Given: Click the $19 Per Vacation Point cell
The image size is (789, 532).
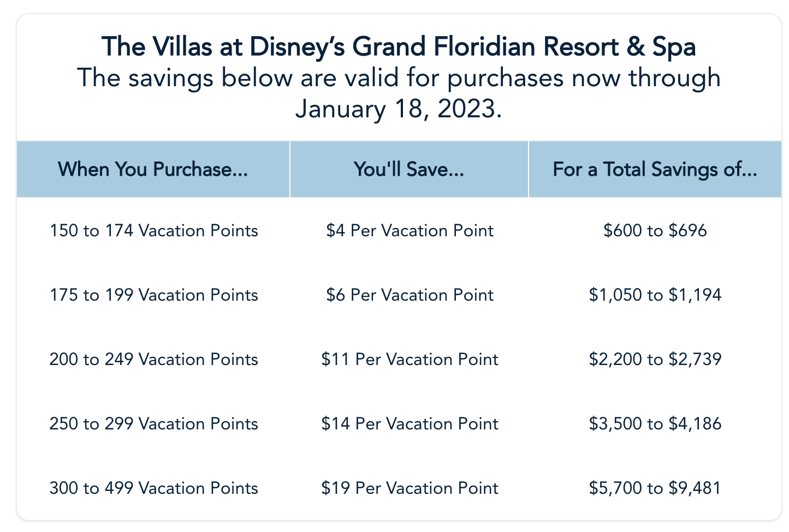Looking at the screenshot, I should click(x=410, y=488).
